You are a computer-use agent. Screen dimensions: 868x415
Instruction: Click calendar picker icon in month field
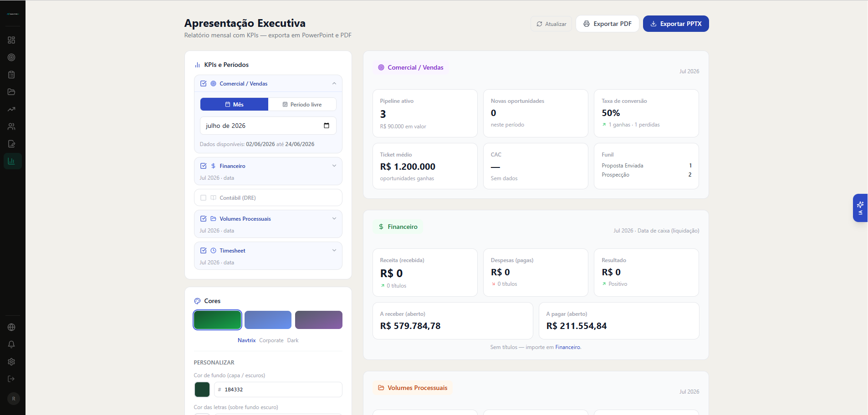(x=327, y=126)
